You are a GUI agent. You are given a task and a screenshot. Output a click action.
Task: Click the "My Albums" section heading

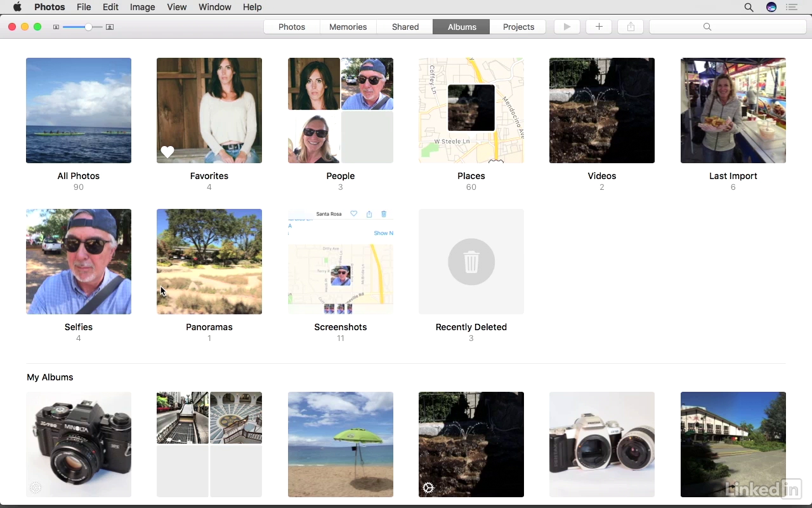click(50, 377)
